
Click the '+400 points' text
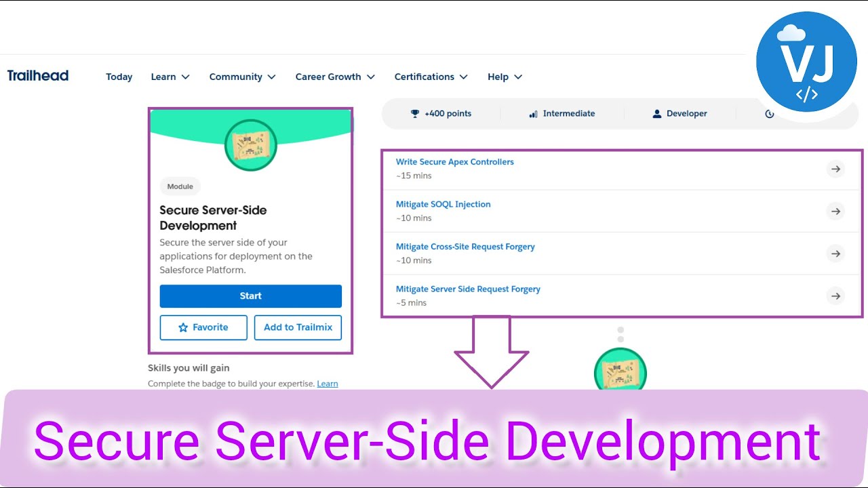tap(448, 114)
